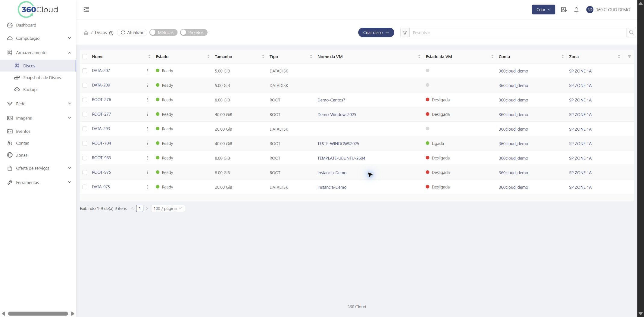Open the Demo-Windows2025 VM link
The height and width of the screenshot is (317, 644).
(x=337, y=114)
